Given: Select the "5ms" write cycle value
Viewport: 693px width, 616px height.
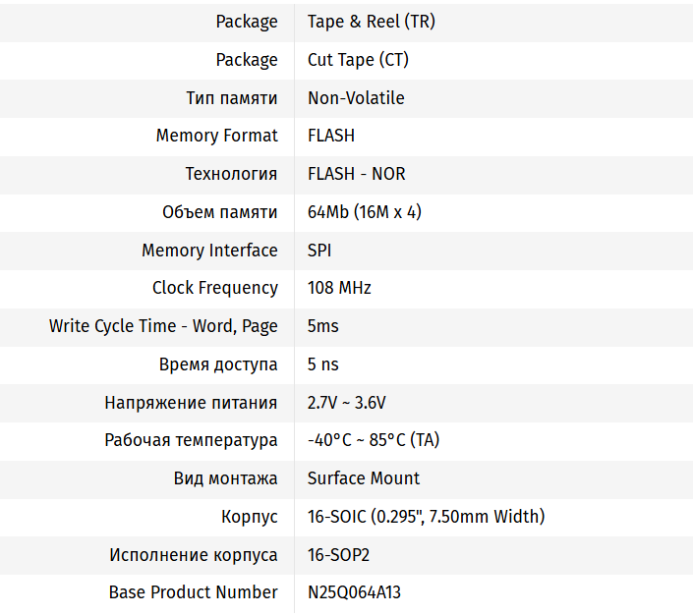Looking at the screenshot, I should point(323,326).
